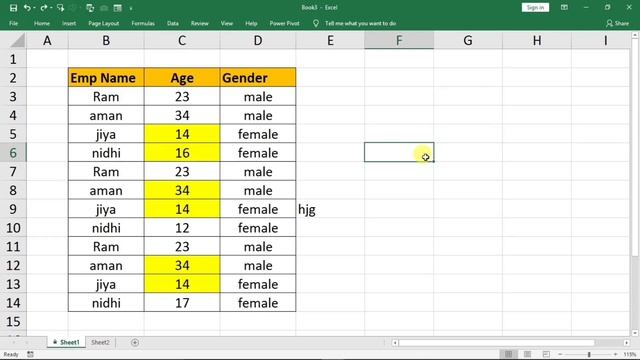This screenshot has height=360, width=640.
Task: Select column B header
Action: tap(106, 41)
